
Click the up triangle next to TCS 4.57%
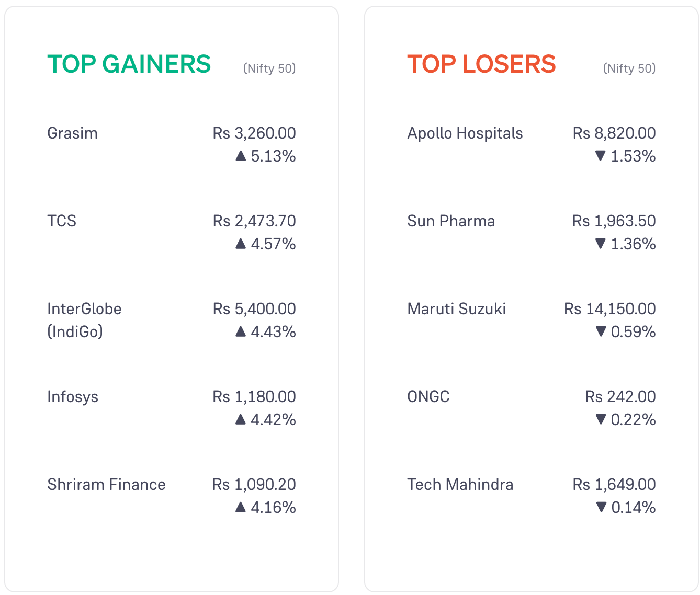[241, 244]
